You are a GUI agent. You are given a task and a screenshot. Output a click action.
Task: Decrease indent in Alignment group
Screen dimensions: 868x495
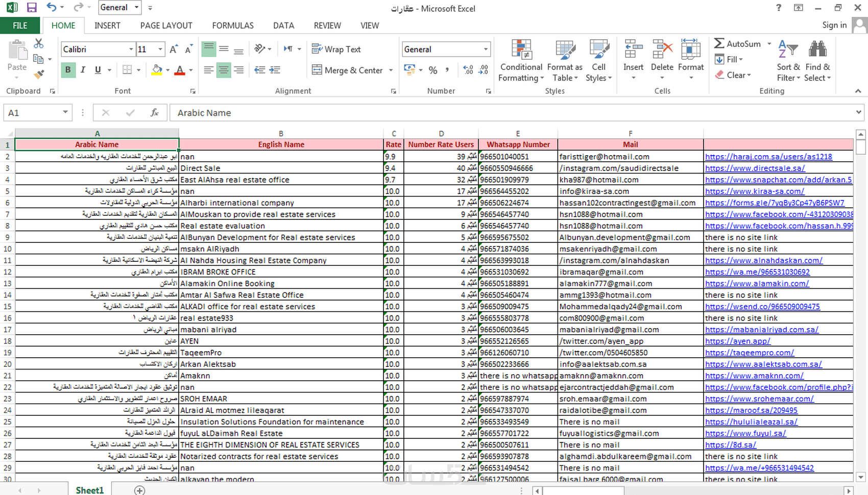click(x=260, y=70)
